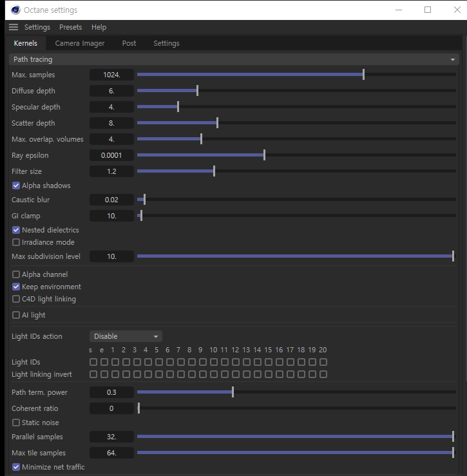Enable the Alpha channel checkbox
Viewport: 467px width, 476px height.
click(16, 274)
